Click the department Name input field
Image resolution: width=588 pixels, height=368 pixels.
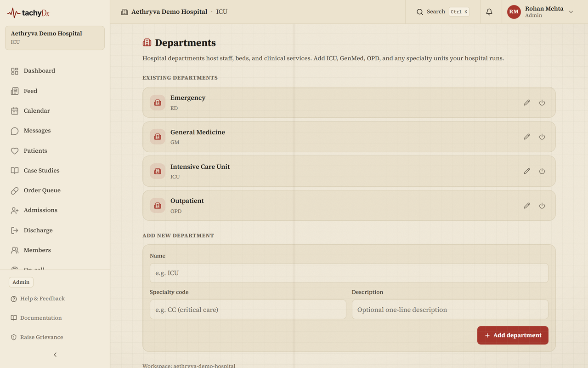point(349,273)
